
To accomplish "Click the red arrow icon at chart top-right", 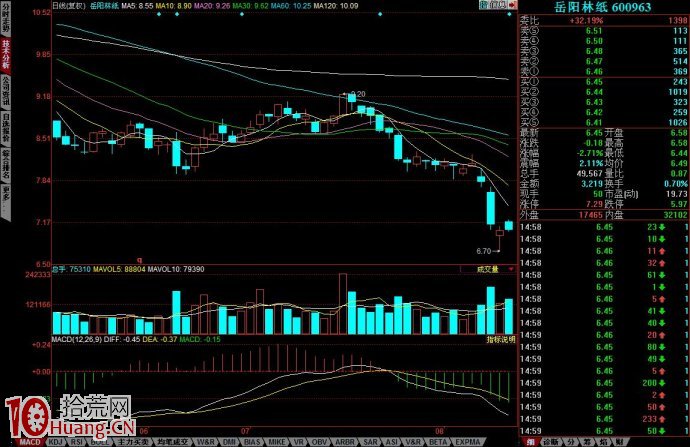I will [x=512, y=5].
